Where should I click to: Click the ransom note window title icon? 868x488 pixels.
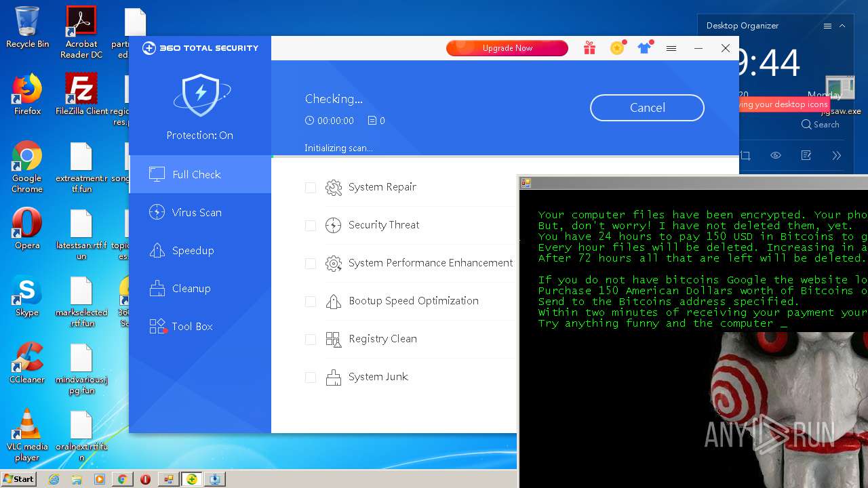point(526,182)
